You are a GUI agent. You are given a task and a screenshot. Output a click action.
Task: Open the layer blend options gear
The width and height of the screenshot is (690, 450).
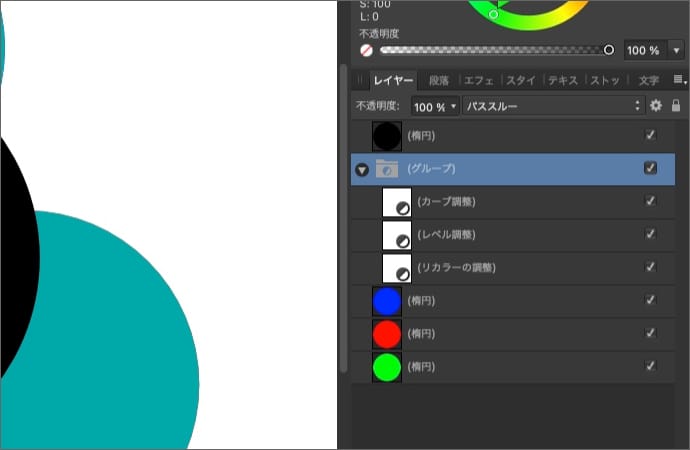pyautogui.click(x=656, y=105)
